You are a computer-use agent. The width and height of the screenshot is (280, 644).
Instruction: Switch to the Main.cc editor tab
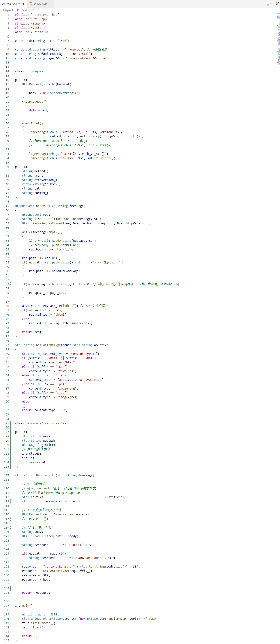tap(13, 4)
